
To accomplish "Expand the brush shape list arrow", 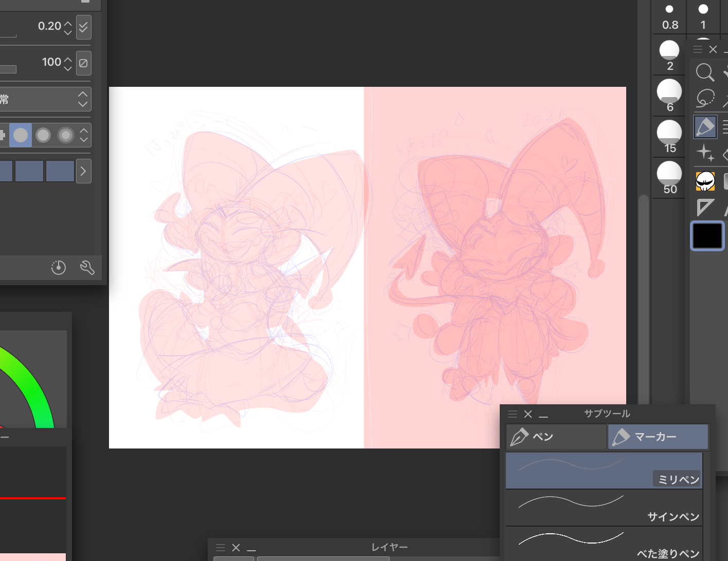I will point(83,171).
